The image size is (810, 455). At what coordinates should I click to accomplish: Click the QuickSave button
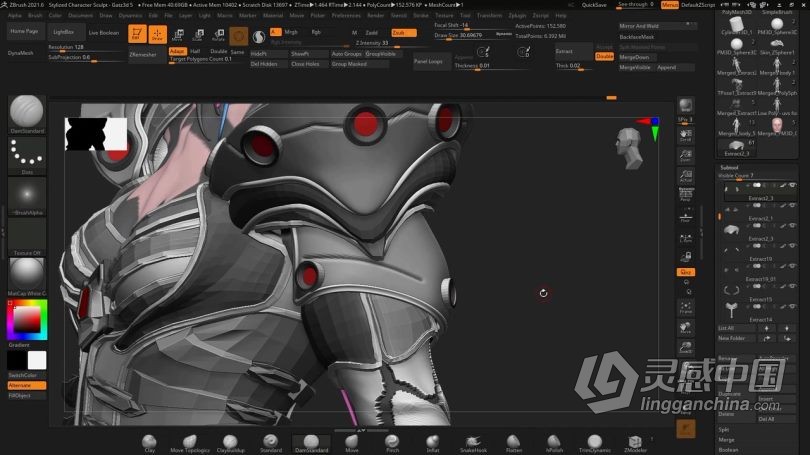594,5
